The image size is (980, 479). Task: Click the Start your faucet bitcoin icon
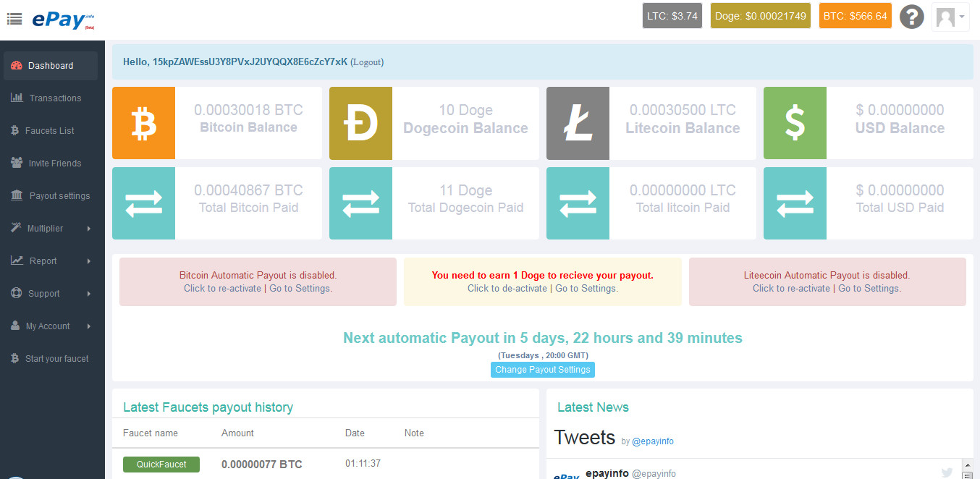click(15, 358)
